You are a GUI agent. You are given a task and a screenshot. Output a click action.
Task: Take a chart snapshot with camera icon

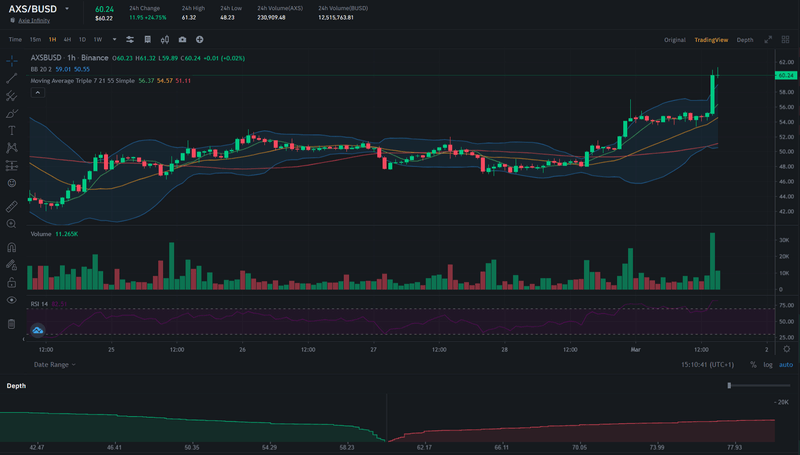click(182, 39)
